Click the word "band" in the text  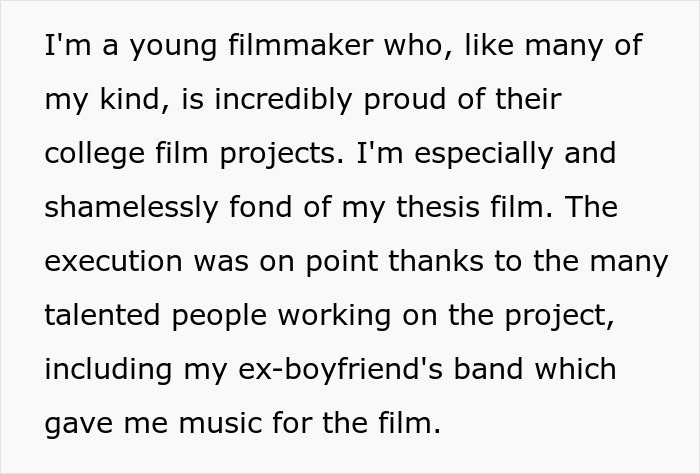491,370
